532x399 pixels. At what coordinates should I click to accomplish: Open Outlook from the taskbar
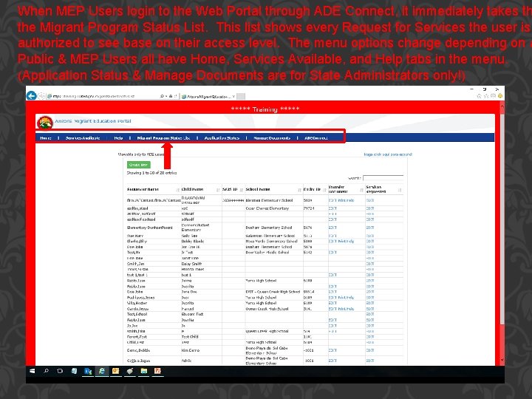pyautogui.click(x=116, y=371)
